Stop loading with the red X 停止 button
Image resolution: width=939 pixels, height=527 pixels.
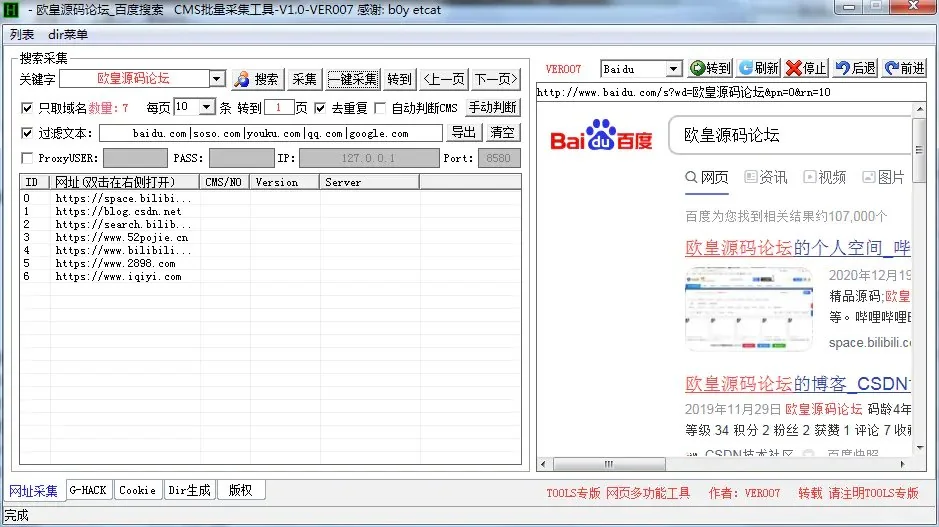coord(806,68)
